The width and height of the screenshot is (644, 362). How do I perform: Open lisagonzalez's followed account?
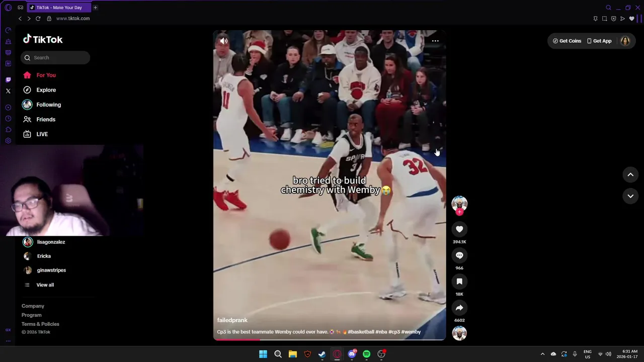pyautogui.click(x=44, y=242)
